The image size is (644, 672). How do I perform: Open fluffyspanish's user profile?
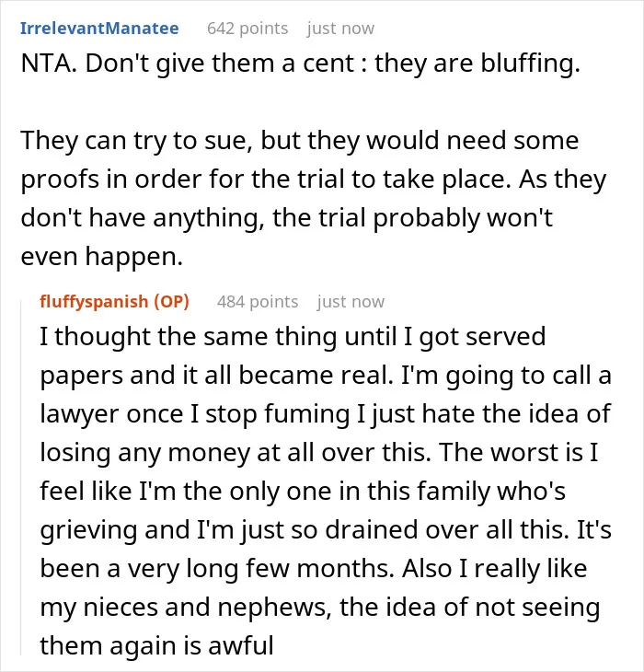coord(94,302)
